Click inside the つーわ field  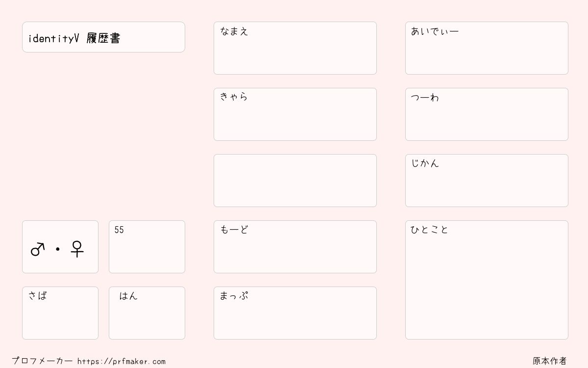[x=487, y=114]
